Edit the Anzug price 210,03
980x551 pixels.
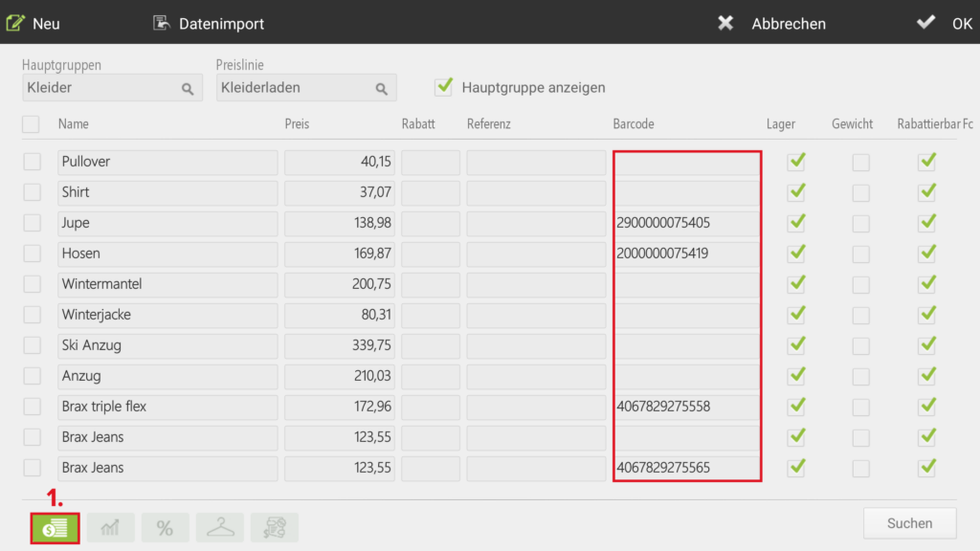[x=340, y=376]
